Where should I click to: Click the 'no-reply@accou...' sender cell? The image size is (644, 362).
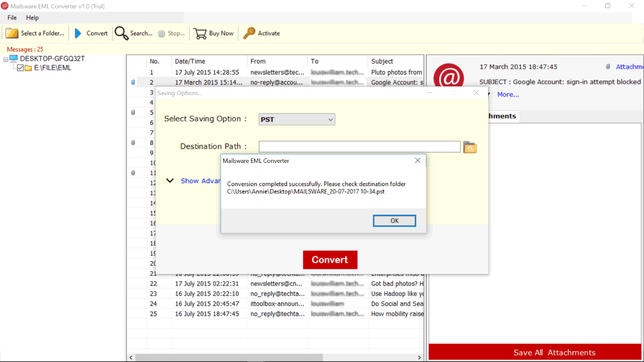277,82
